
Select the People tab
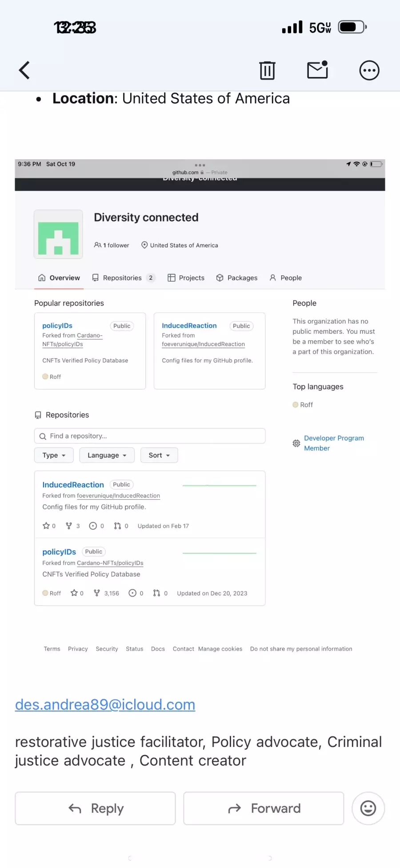click(x=286, y=278)
